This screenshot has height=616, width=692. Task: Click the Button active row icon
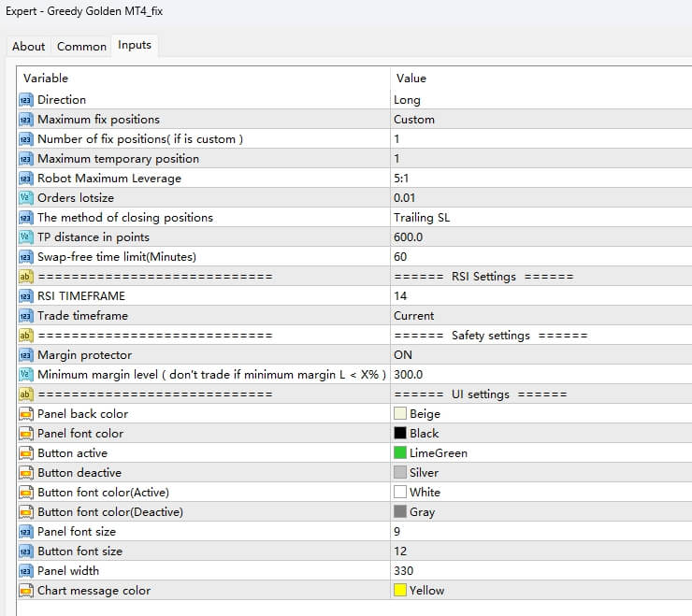point(26,453)
